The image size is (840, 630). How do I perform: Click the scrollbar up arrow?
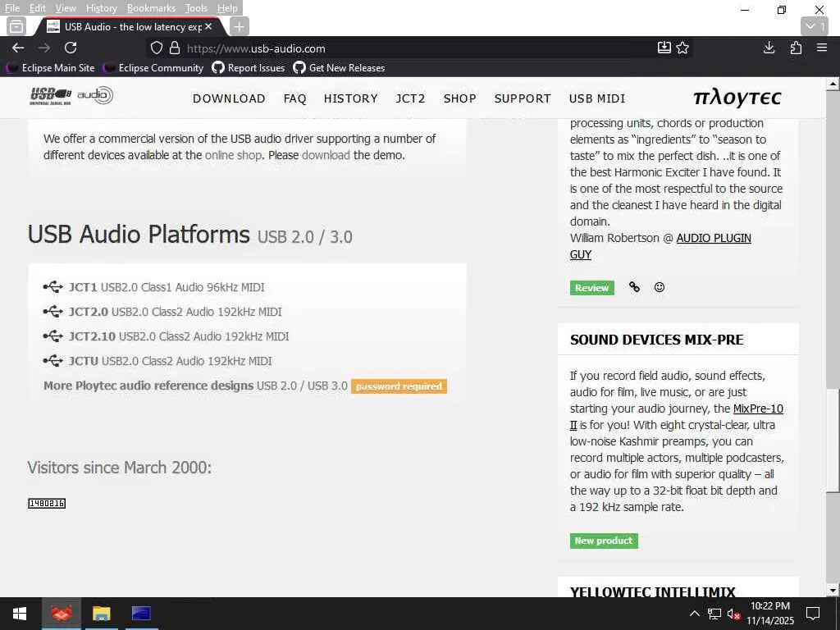[x=833, y=84]
